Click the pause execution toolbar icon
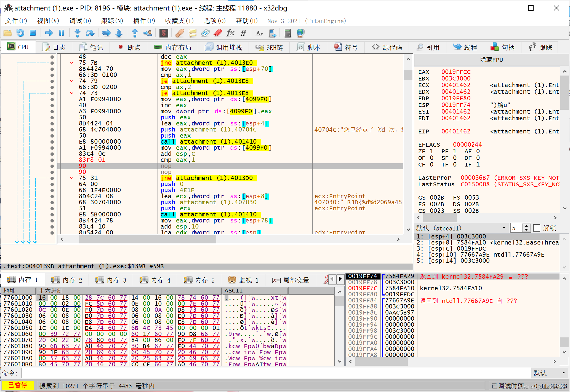This screenshot has height=392, width=570. (x=62, y=33)
